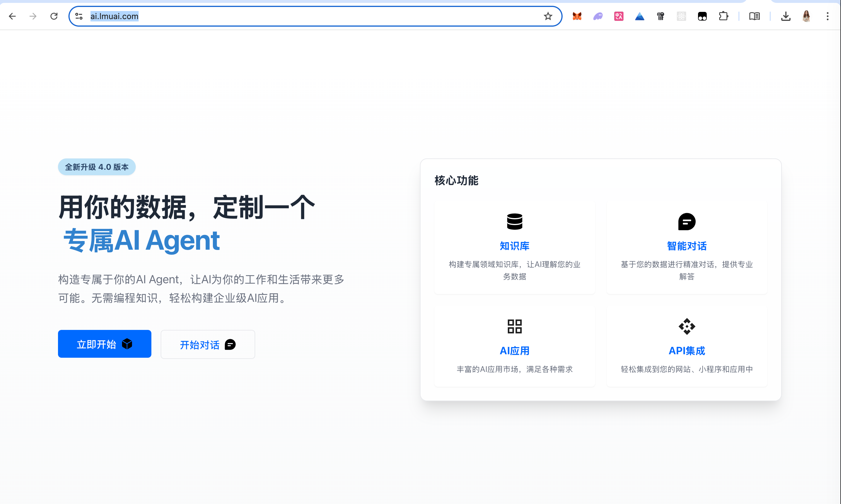Bookmark this page with star icon

pos(548,16)
